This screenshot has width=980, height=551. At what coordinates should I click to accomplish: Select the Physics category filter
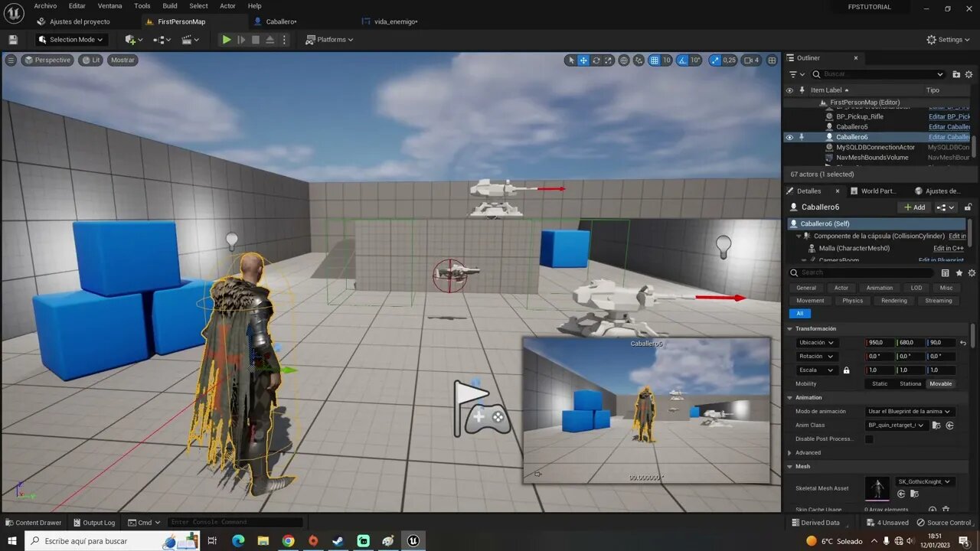(x=852, y=301)
